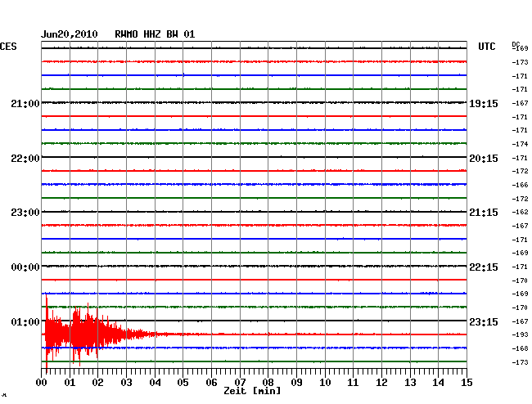Click the "UTC" column header
Screen dimensions: 532x404
tap(486, 47)
